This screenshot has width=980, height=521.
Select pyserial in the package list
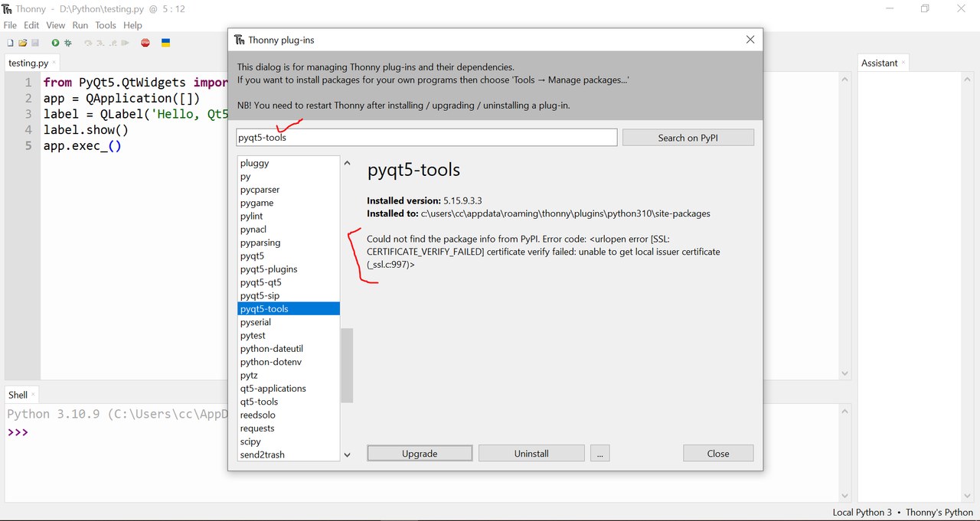(x=289, y=322)
